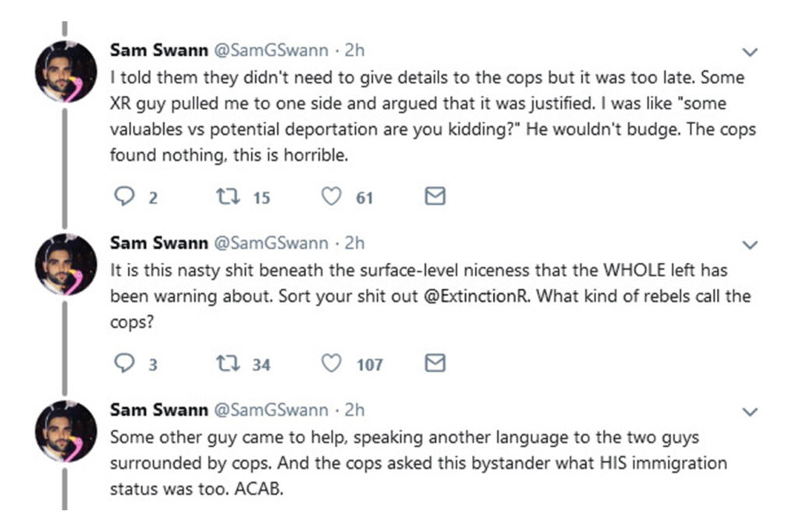Open the first tweet's chevron menu
799x532 pixels.
[750, 52]
